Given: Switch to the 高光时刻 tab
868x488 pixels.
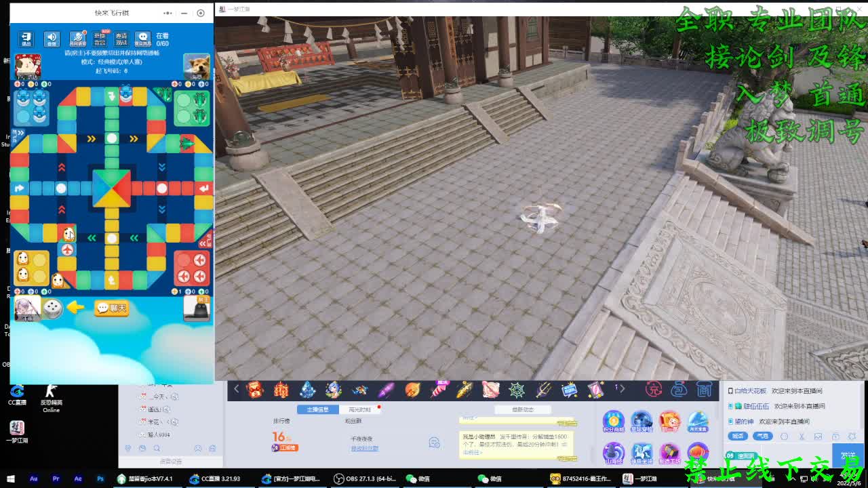Looking at the screenshot, I should (x=359, y=409).
